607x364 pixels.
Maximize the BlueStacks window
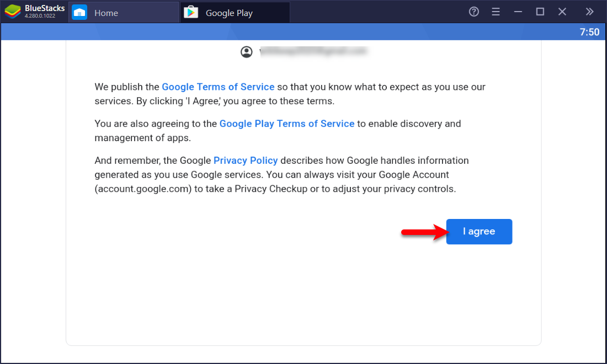[540, 12]
